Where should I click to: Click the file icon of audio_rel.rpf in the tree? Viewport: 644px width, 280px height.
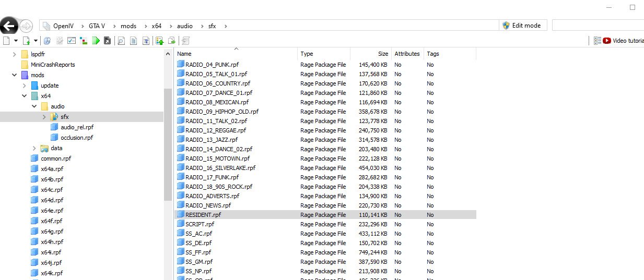pyautogui.click(x=55, y=127)
